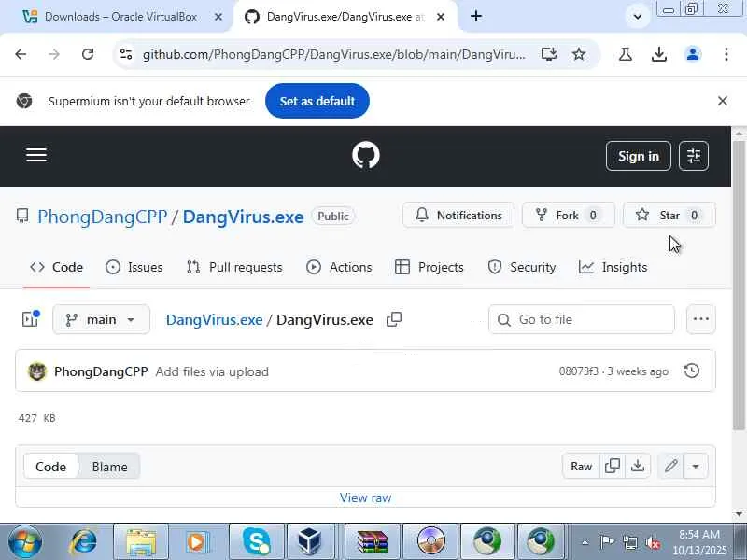Bookmark this page with the star icon
Screen dimensions: 747x560
click(x=578, y=54)
